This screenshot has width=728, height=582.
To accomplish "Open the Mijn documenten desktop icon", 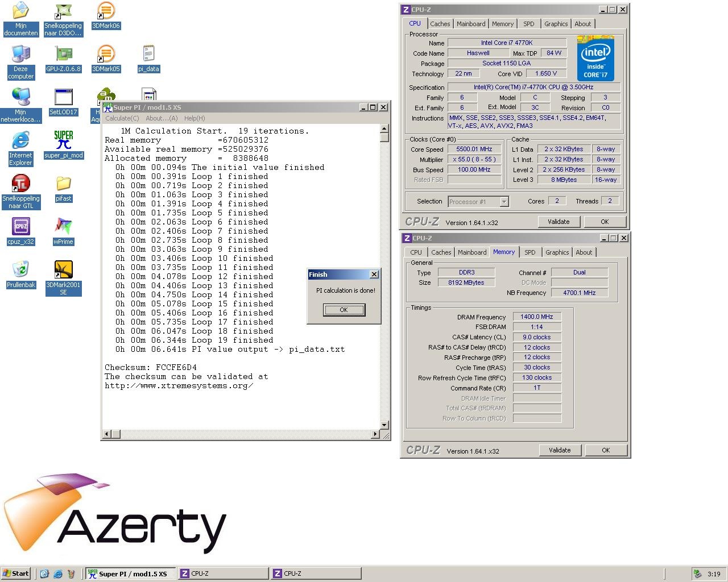I will (x=20, y=19).
